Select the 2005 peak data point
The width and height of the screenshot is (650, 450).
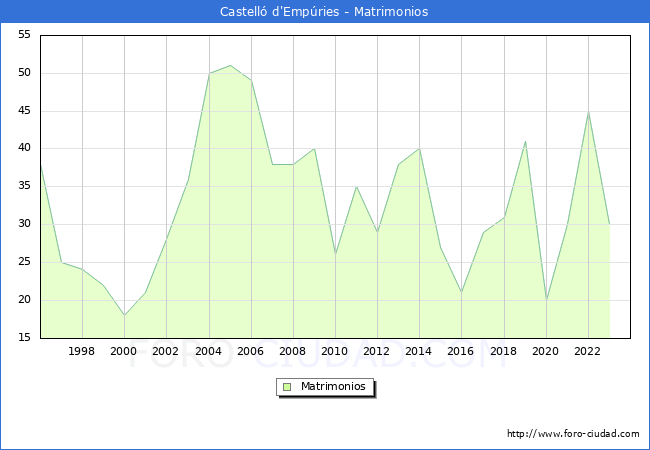[230, 65]
